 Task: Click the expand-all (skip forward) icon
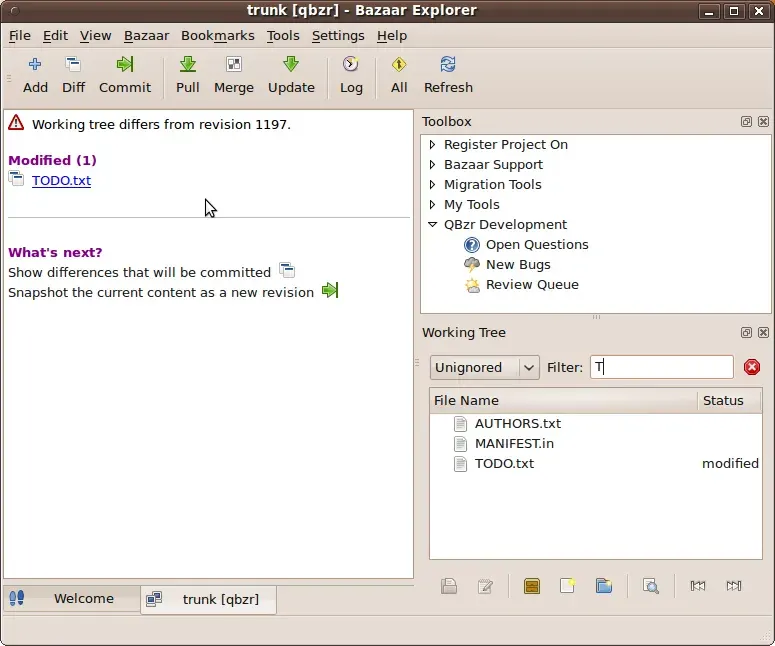pos(734,586)
